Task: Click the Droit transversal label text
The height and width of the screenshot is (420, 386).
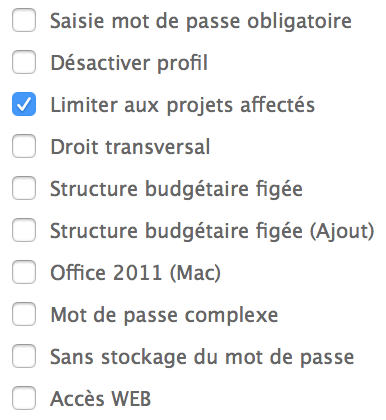Action: [x=130, y=147]
